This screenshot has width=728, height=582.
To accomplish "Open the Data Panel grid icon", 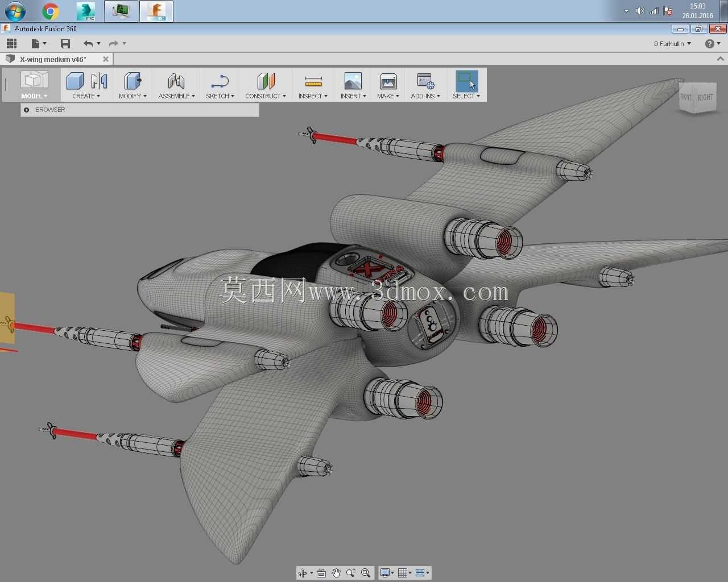I will 11,43.
